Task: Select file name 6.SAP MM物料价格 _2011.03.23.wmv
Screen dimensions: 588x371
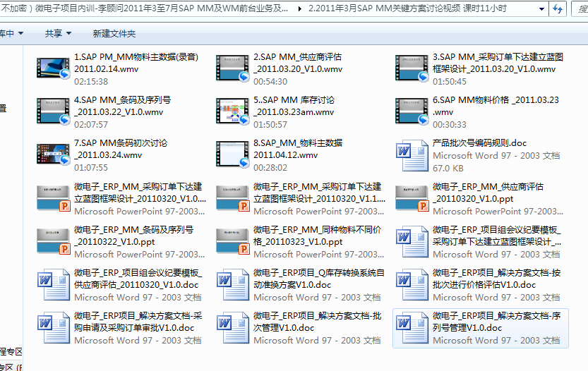Action: (496, 106)
